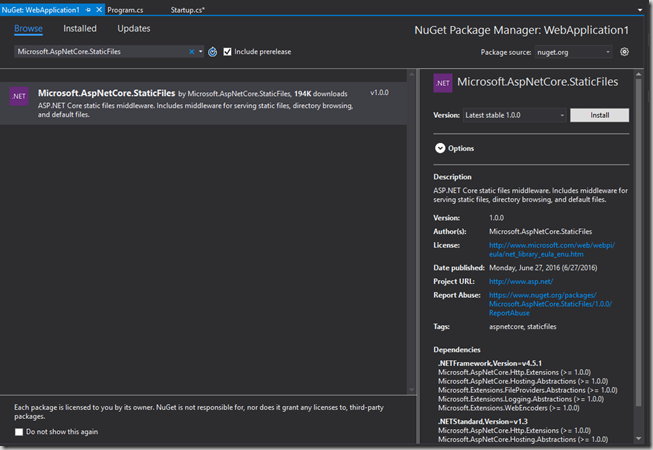Screen dimensions: 653x450
Task: Click the Install button
Action: [599, 115]
